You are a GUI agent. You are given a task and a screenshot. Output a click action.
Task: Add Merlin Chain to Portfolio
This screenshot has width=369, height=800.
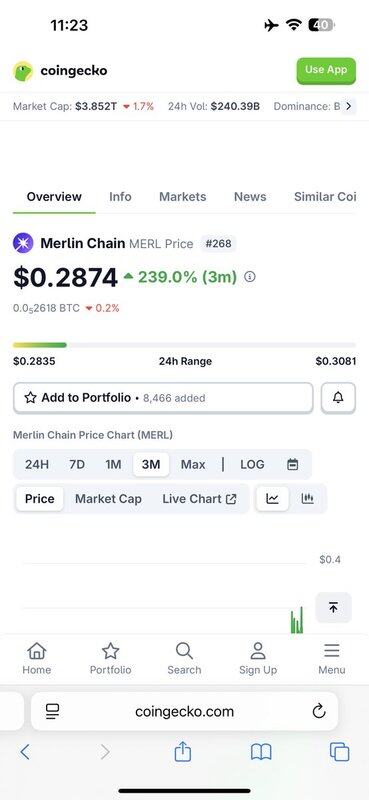point(163,398)
